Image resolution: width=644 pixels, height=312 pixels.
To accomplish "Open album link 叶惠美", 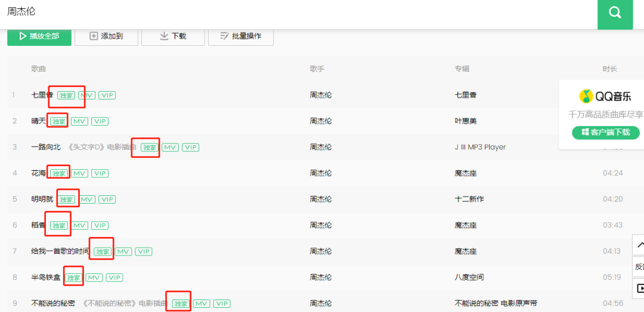I will click(x=465, y=121).
